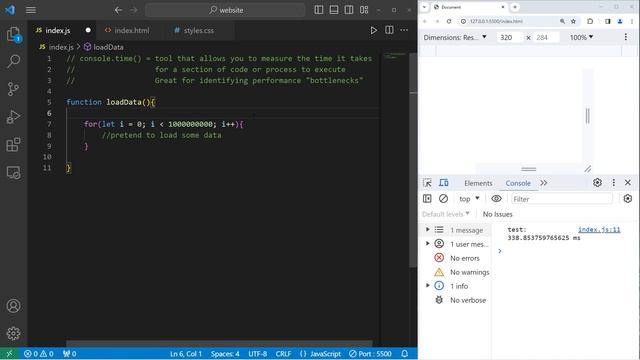Select the Document browser tab
The height and width of the screenshot is (360, 640).
tap(469, 7)
